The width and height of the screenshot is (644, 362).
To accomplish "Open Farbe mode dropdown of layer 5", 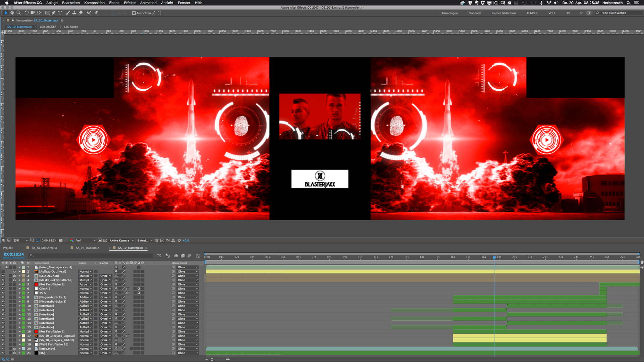I will pos(86,284).
